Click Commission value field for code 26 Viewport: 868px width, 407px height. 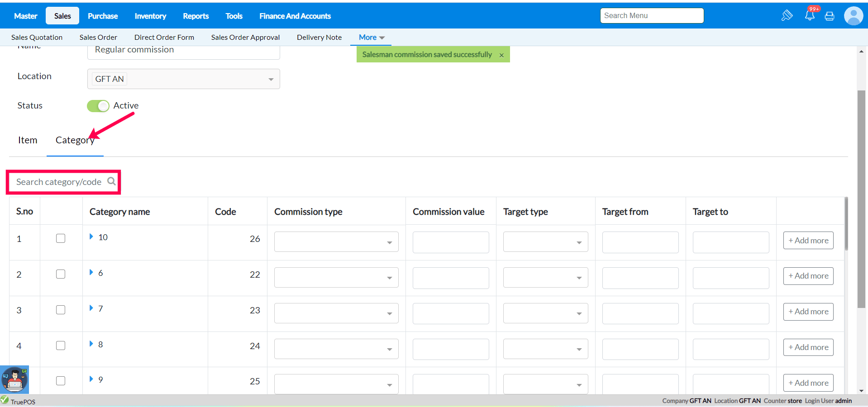click(451, 242)
